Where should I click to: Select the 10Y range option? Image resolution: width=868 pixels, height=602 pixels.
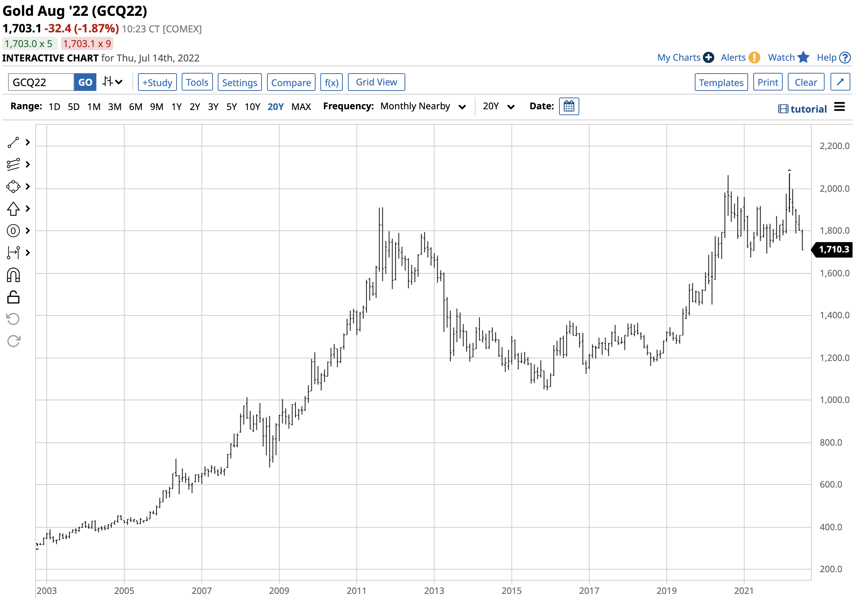point(252,107)
